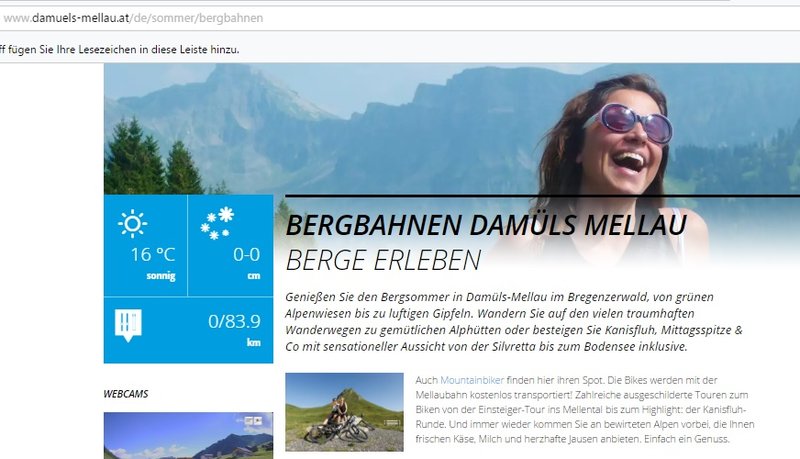Open the 0-0 cm snow depth tile
Image resolution: width=800 pixels, height=459 pixels.
pos(231,245)
